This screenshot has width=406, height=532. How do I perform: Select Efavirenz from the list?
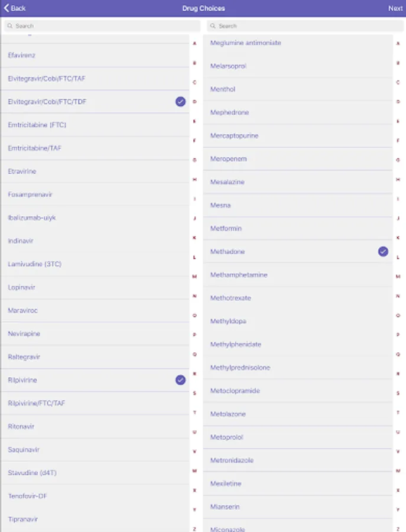tap(89, 56)
